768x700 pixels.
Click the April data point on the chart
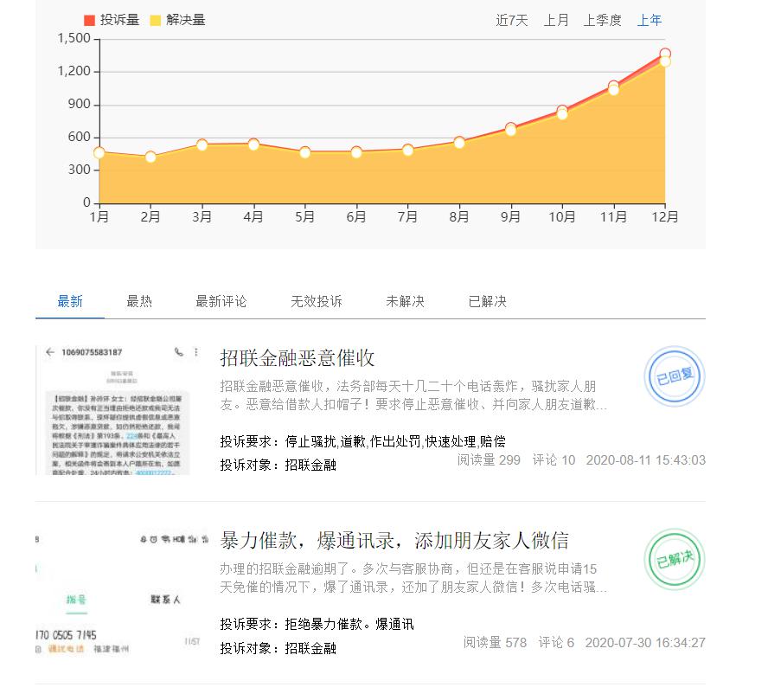253,144
